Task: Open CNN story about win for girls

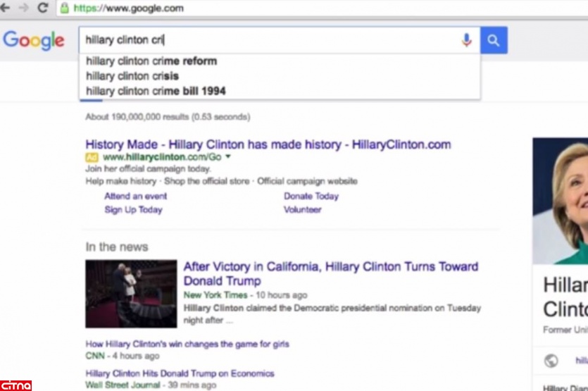Action: click(x=187, y=344)
